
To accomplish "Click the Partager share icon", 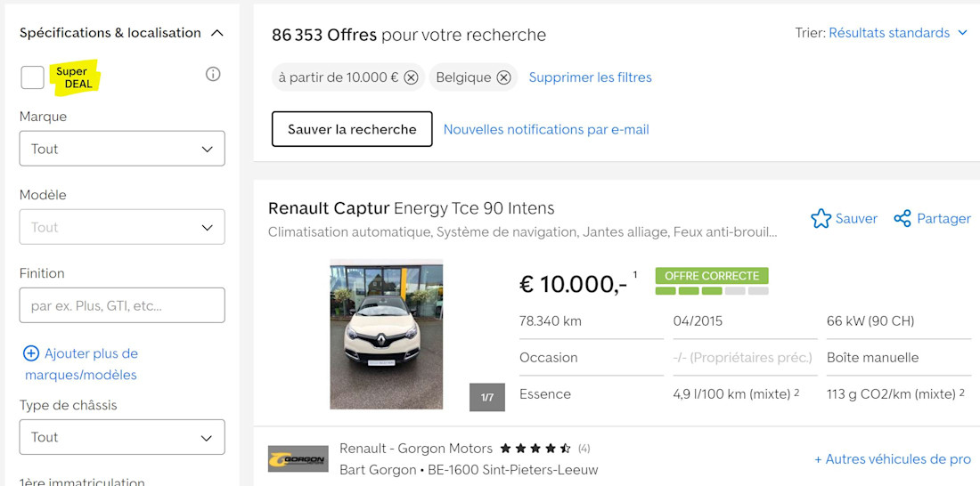I will [x=902, y=219].
